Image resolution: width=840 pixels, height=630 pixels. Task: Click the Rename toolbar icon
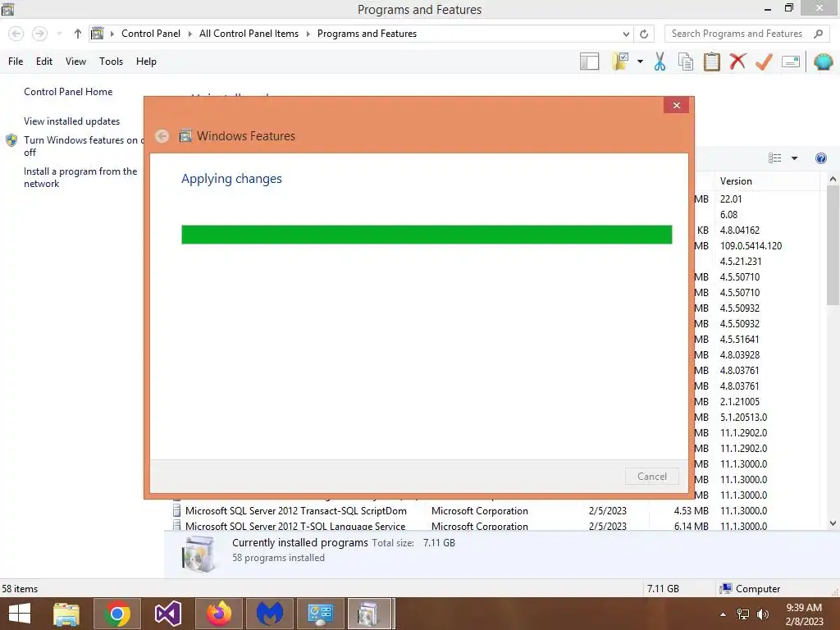[791, 62]
